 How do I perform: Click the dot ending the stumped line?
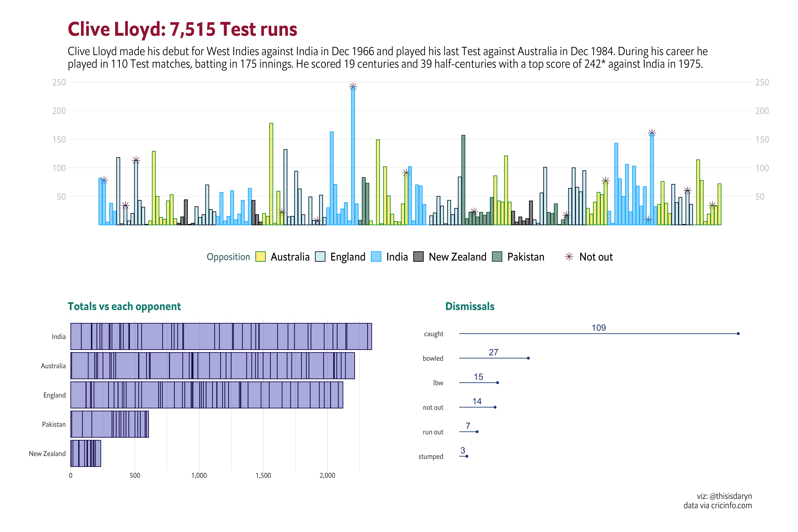(467, 456)
